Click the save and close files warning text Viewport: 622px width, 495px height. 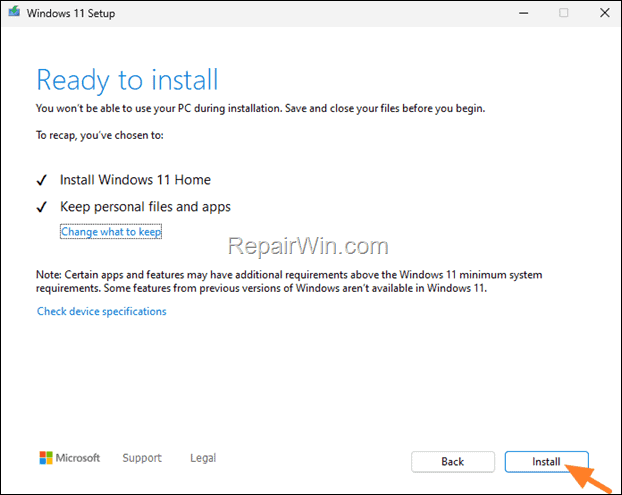pos(260,108)
